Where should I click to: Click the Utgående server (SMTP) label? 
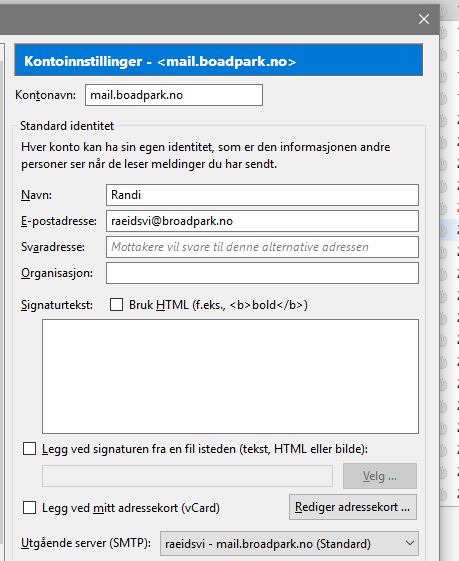pos(86,543)
